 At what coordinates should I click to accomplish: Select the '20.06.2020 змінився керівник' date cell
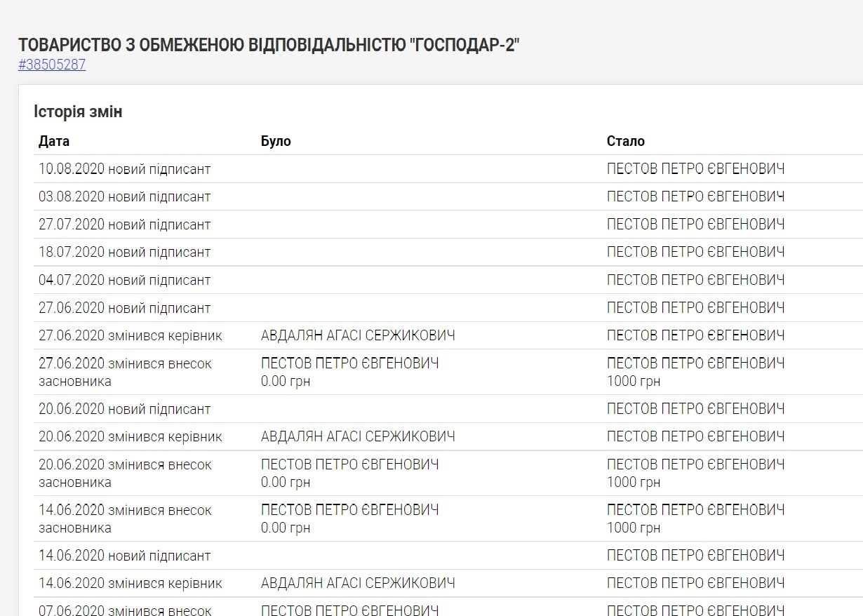[x=131, y=437]
